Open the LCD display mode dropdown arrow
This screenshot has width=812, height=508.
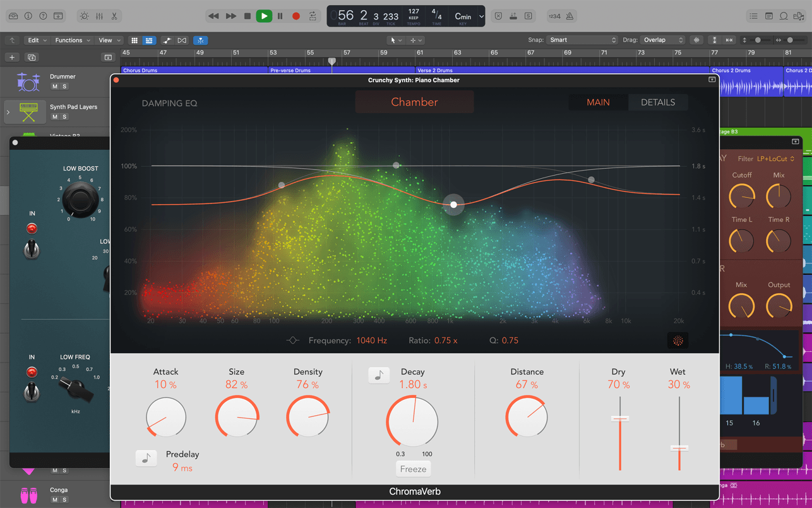[481, 16]
